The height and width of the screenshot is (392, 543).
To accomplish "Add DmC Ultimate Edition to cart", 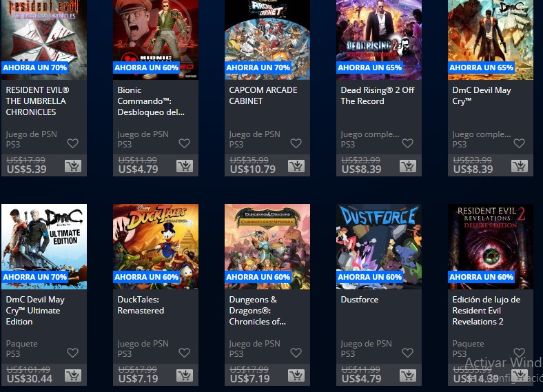I will click(73, 375).
